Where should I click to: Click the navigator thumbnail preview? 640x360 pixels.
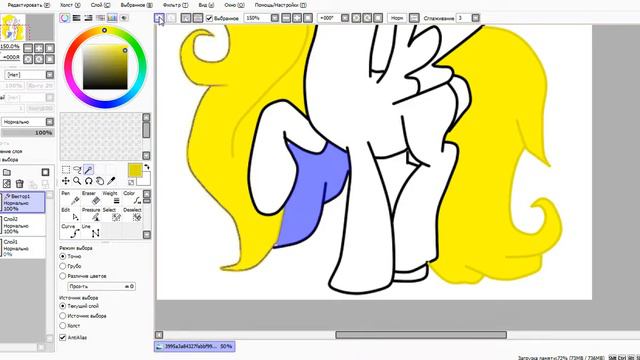(x=13, y=27)
